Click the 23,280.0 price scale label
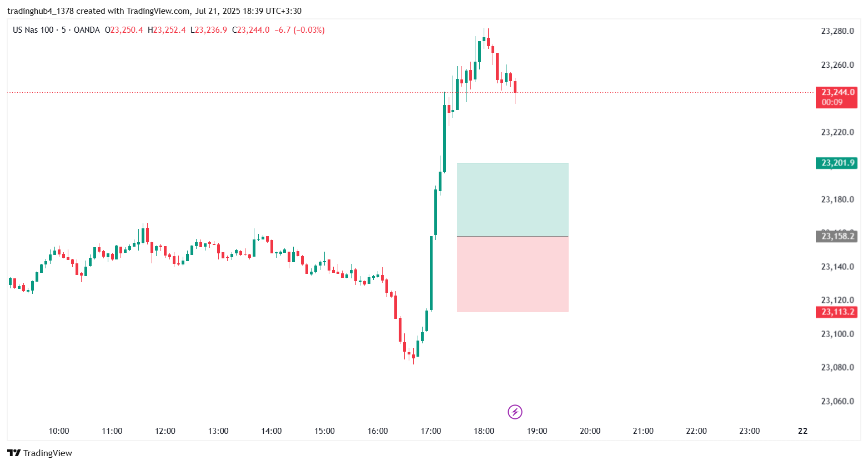The image size is (868, 465). click(837, 31)
